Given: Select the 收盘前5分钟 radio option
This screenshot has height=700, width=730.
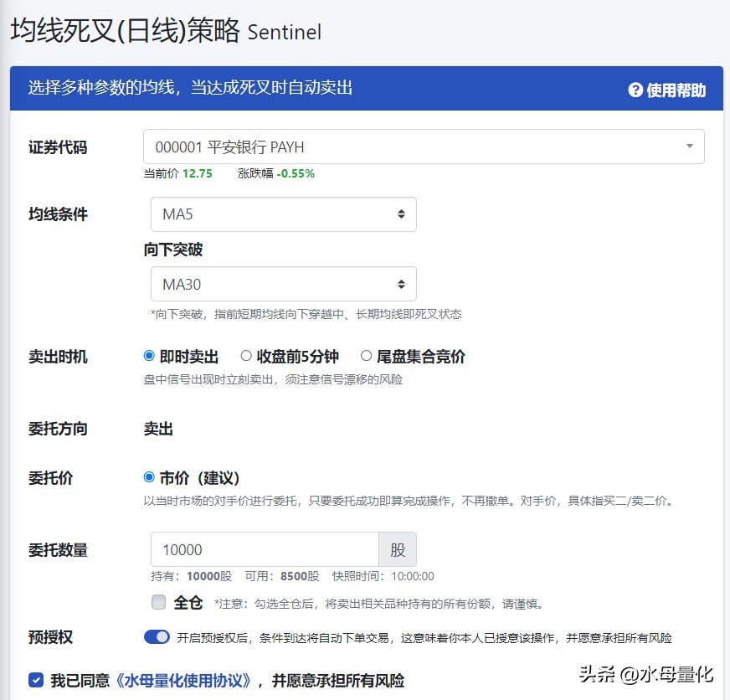Looking at the screenshot, I should click(246, 355).
